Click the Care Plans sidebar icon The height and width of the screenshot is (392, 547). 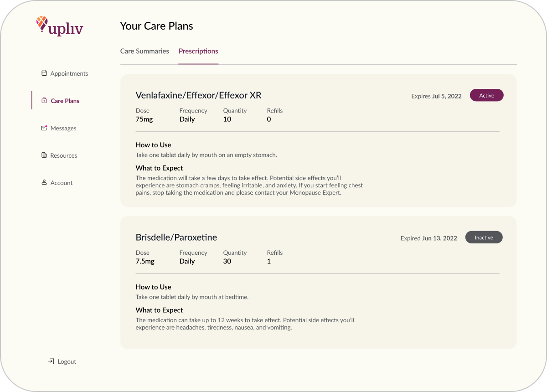point(44,101)
